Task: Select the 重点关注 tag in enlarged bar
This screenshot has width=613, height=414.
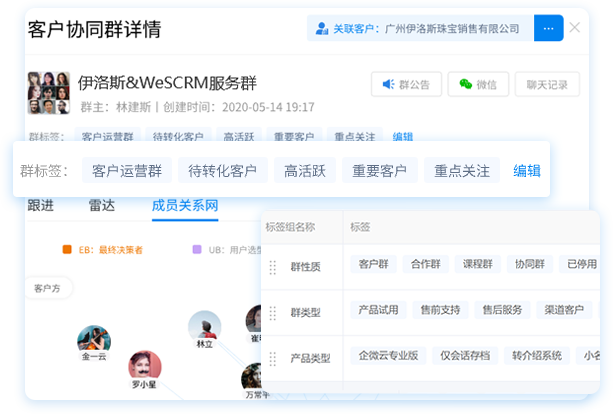Action: (x=462, y=170)
